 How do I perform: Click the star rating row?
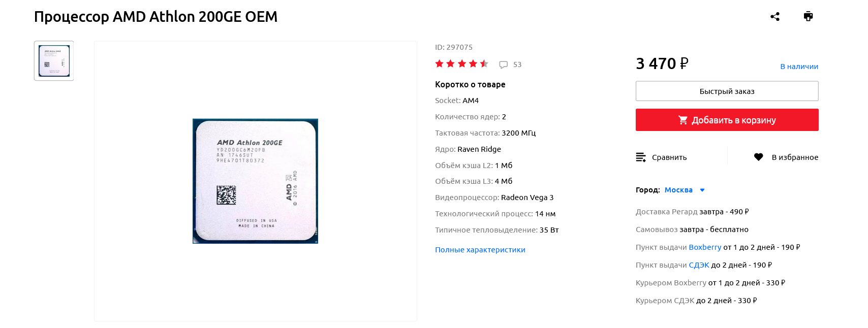[461, 64]
